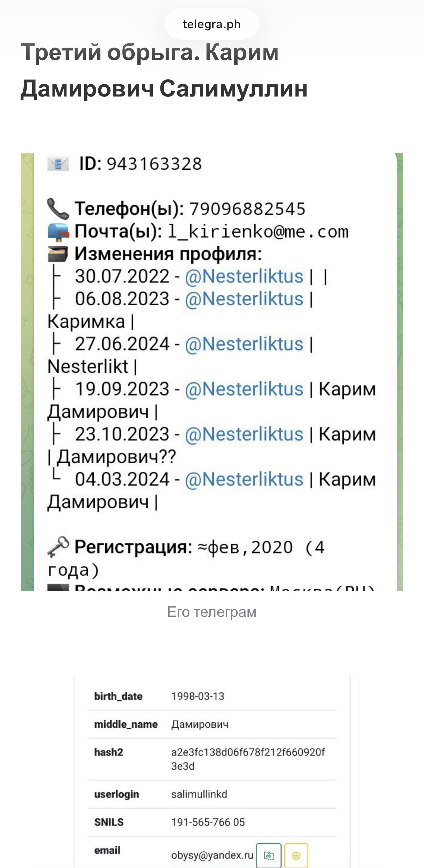This screenshot has width=424, height=868.
Task: Click the 'Изменения профиля' heading
Action: coord(168,254)
